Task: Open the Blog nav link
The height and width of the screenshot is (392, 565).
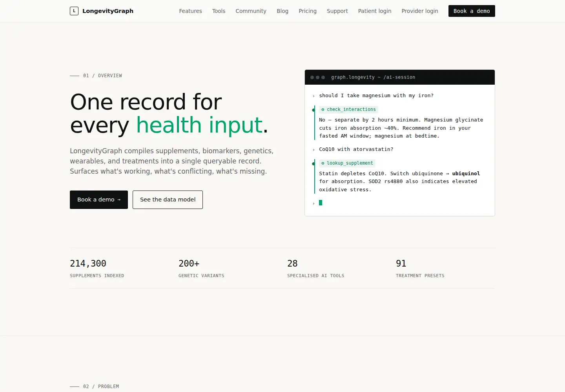Action: tap(282, 11)
